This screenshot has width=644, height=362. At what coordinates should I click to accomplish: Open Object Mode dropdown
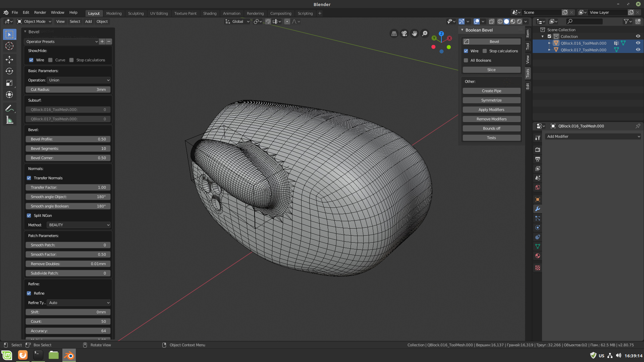(34, 21)
